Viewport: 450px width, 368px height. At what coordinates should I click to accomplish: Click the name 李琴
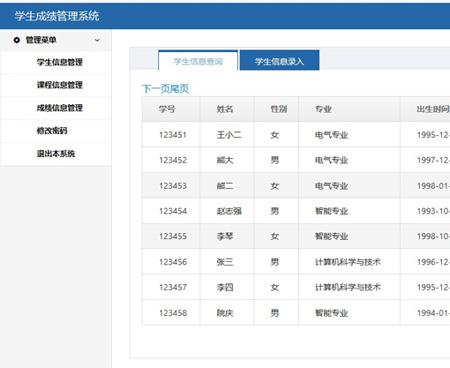pyautogui.click(x=225, y=236)
